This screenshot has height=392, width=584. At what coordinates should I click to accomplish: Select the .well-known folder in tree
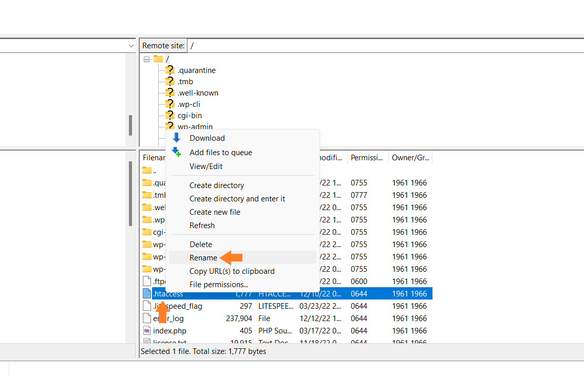[198, 93]
